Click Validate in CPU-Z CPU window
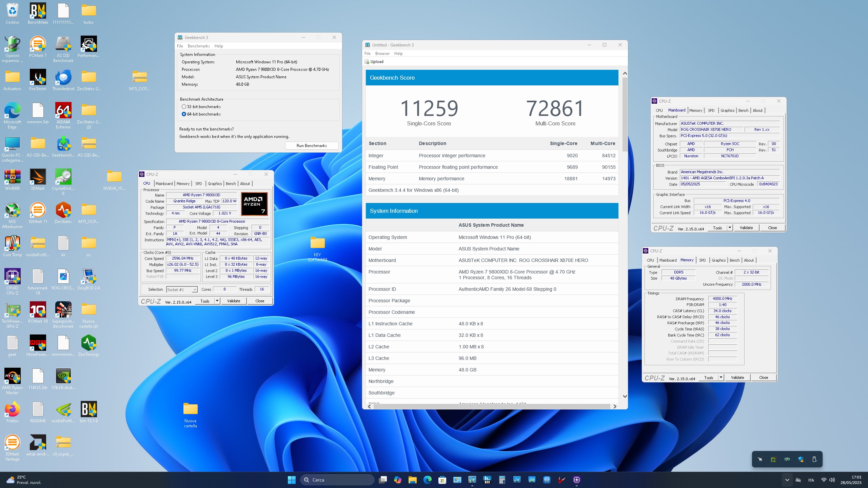Image resolution: width=868 pixels, height=488 pixels. (x=234, y=301)
